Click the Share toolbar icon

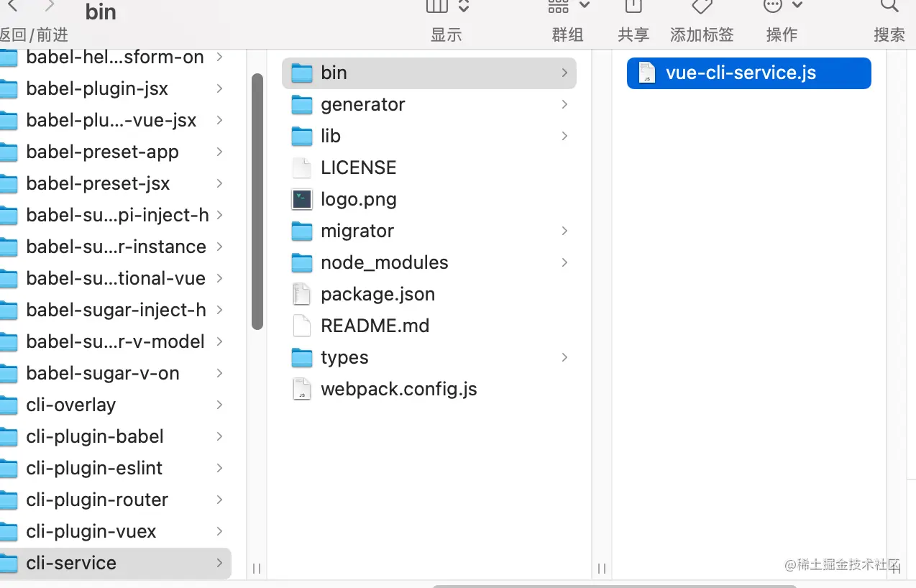pyautogui.click(x=633, y=6)
